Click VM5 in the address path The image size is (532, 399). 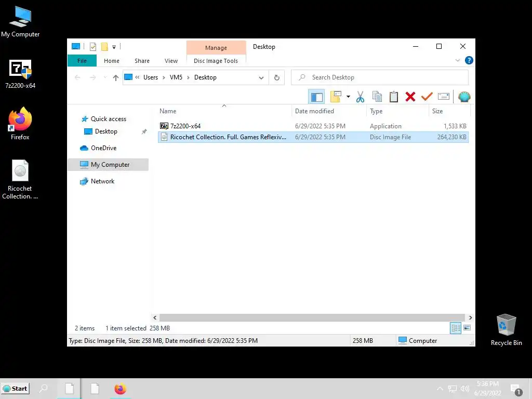click(x=176, y=77)
